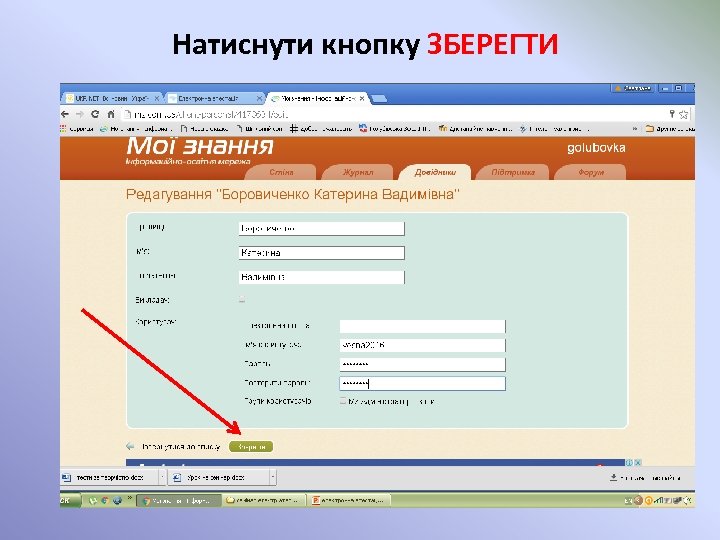The height and width of the screenshot is (540, 720).
Task: Click show all downloads link
Action: tap(645, 478)
